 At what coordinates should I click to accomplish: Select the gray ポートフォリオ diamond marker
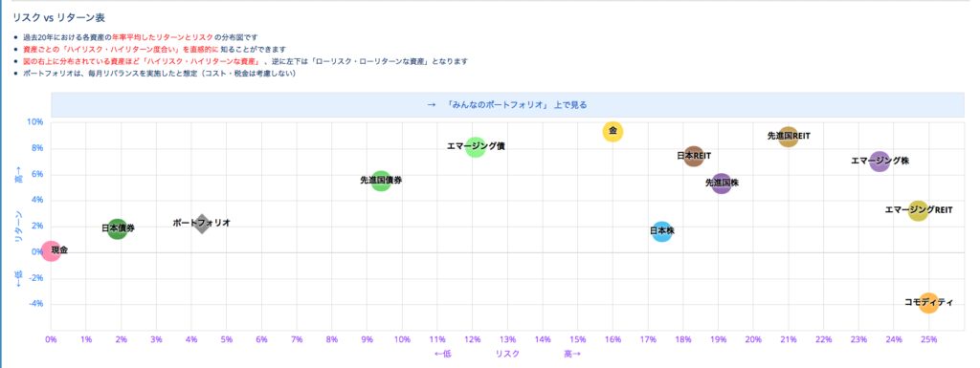click(201, 224)
